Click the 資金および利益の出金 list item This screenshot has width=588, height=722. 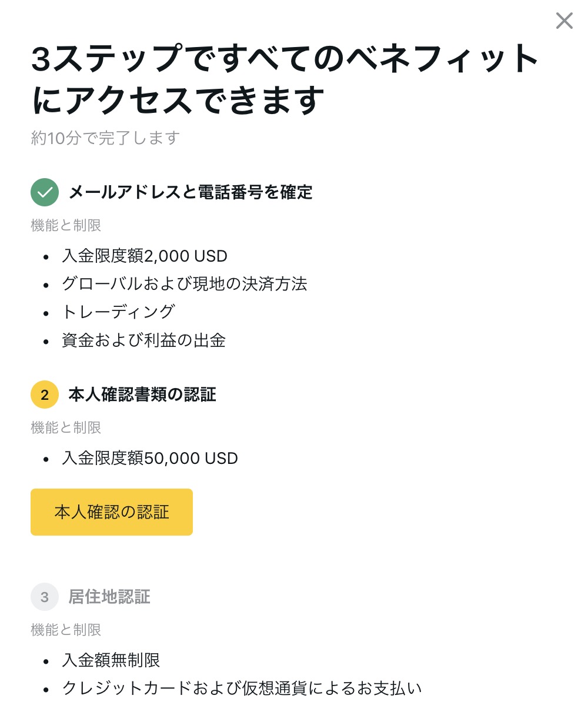click(x=143, y=340)
